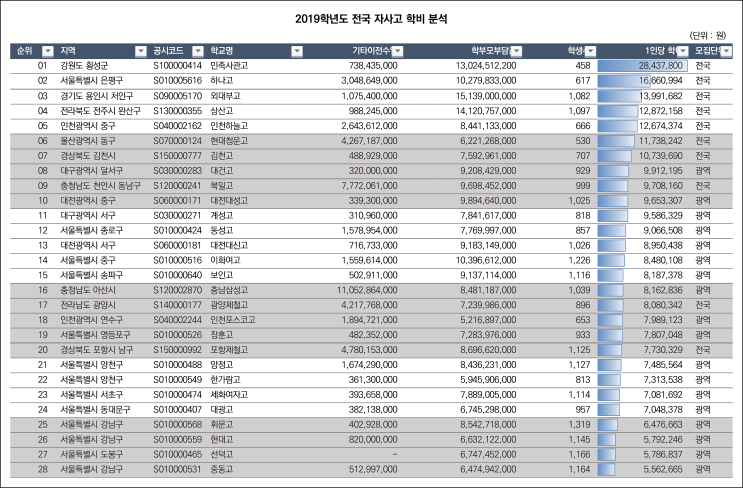Click region cell 서울특별시 송파구

91,275
